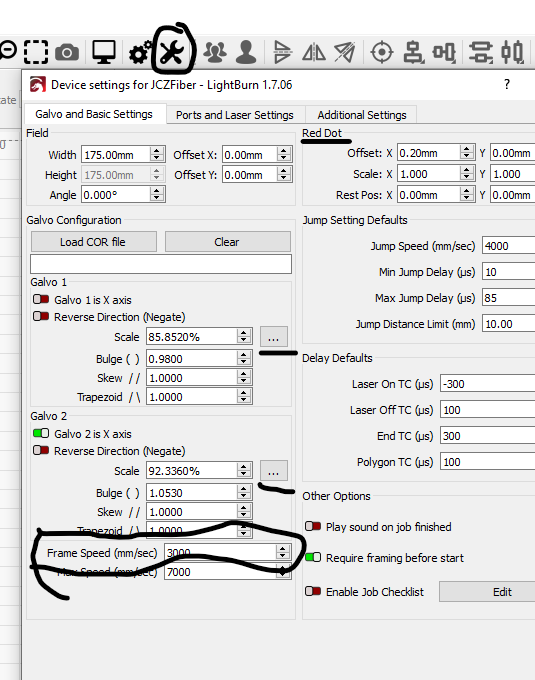
Task: Click Field Angle stepper arrows
Action: pos(157,194)
